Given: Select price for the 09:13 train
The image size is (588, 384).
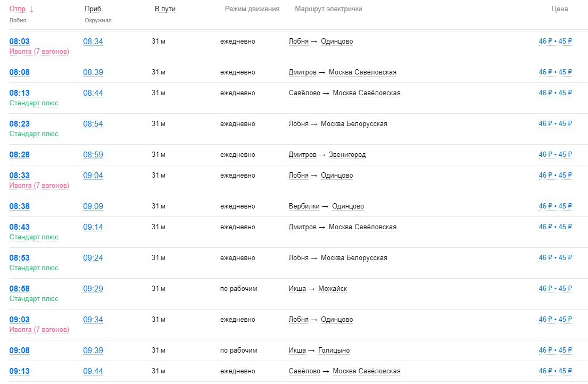Looking at the screenshot, I should coord(556,371).
